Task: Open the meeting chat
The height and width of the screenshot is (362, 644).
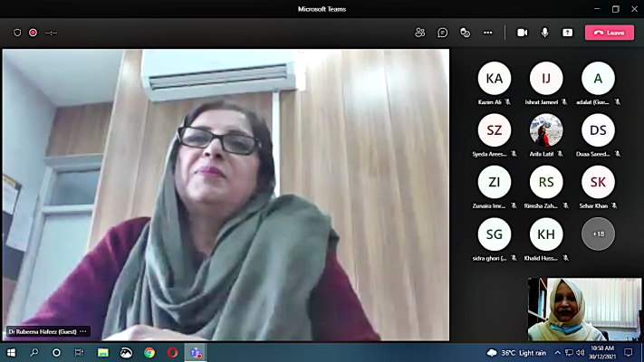Action: [443, 33]
